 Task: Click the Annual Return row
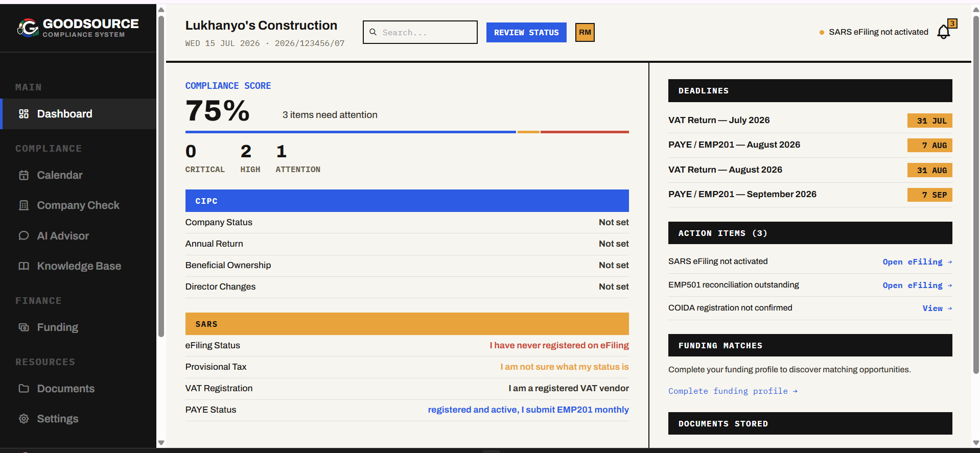click(407, 244)
